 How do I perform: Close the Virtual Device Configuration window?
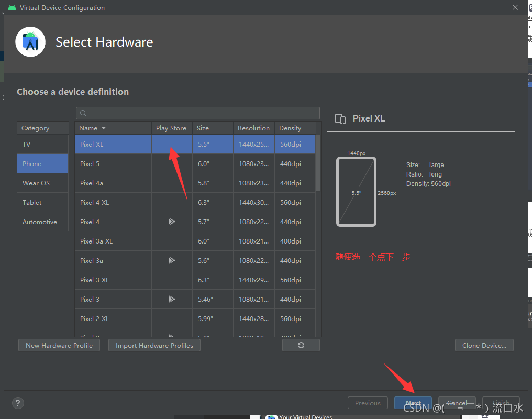(x=515, y=7)
